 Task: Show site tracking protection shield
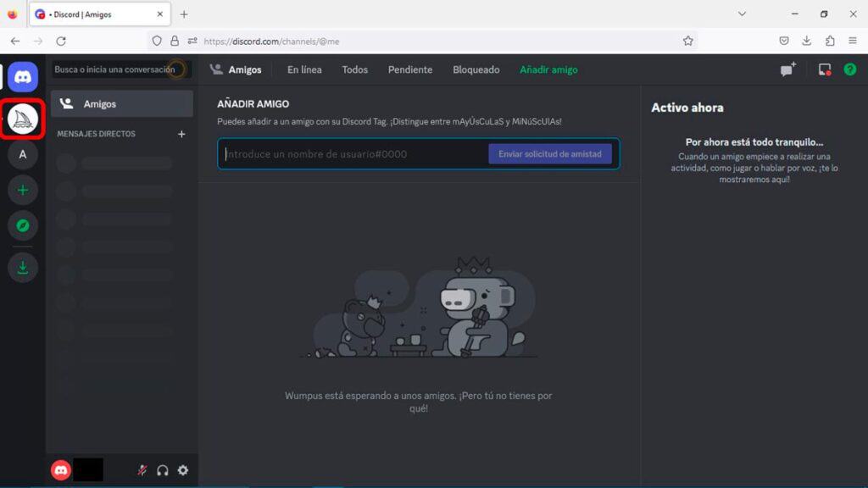[157, 41]
